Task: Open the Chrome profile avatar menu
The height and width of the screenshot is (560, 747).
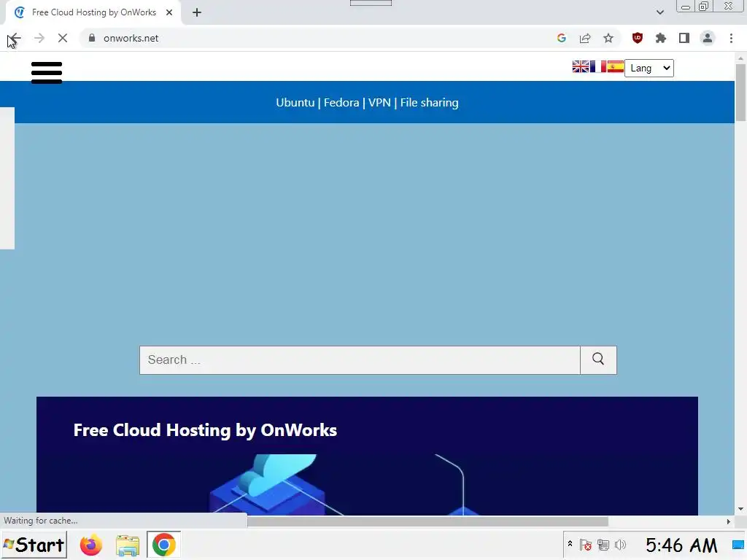Action: [x=708, y=38]
